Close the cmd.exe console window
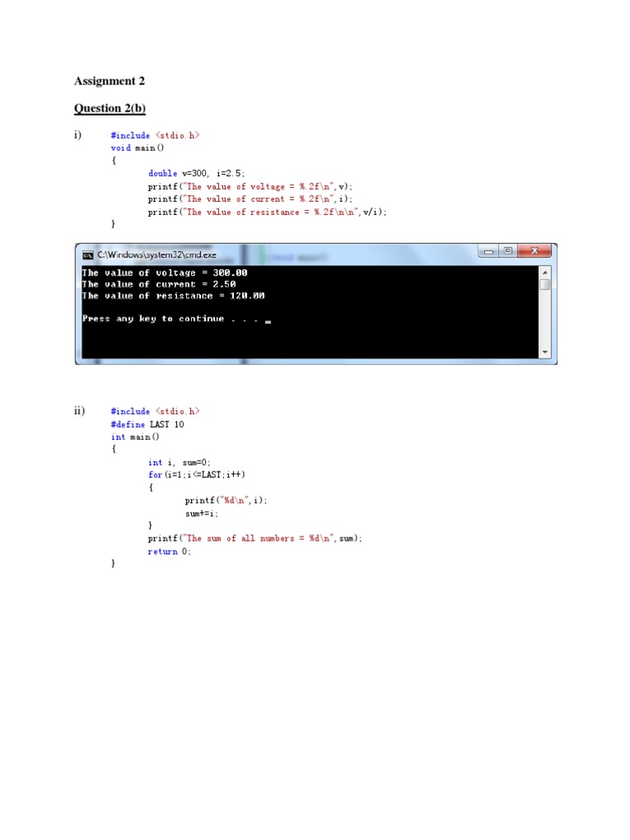Viewport: 630px width, 840px height. point(534,251)
